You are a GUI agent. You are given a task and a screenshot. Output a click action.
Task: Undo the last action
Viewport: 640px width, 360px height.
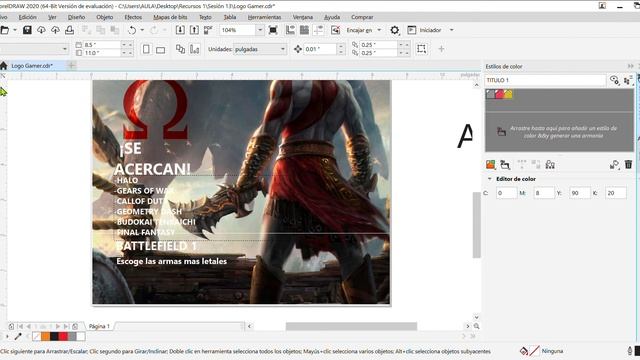coord(131,30)
